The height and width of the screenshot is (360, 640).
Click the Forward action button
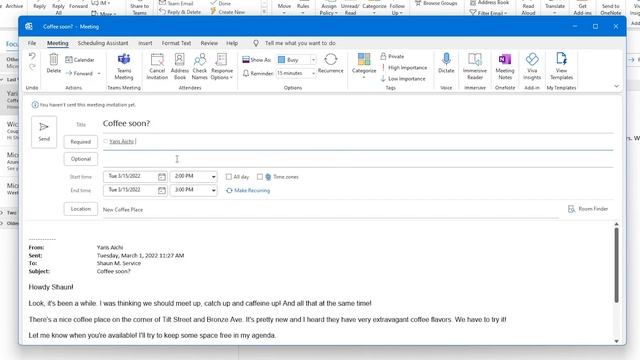tap(80, 73)
